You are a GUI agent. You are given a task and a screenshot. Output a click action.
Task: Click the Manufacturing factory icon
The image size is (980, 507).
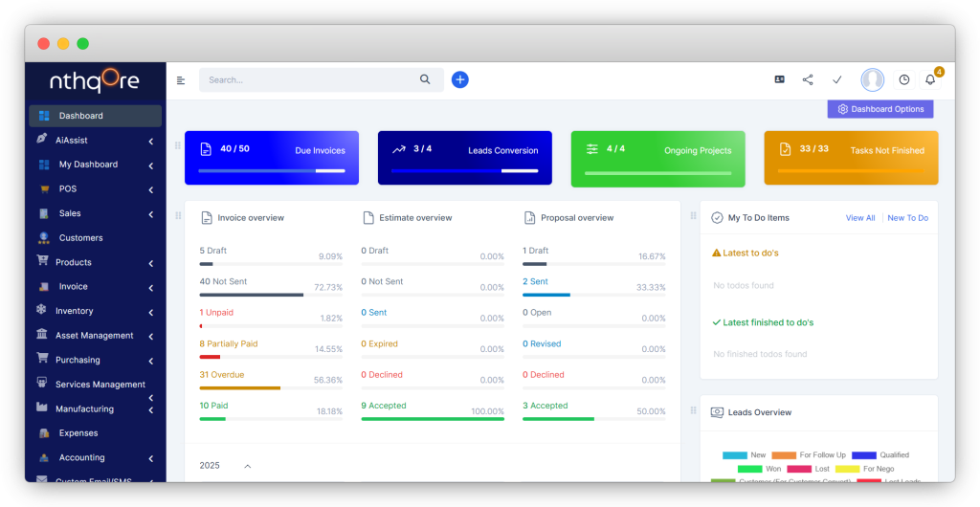click(42, 408)
